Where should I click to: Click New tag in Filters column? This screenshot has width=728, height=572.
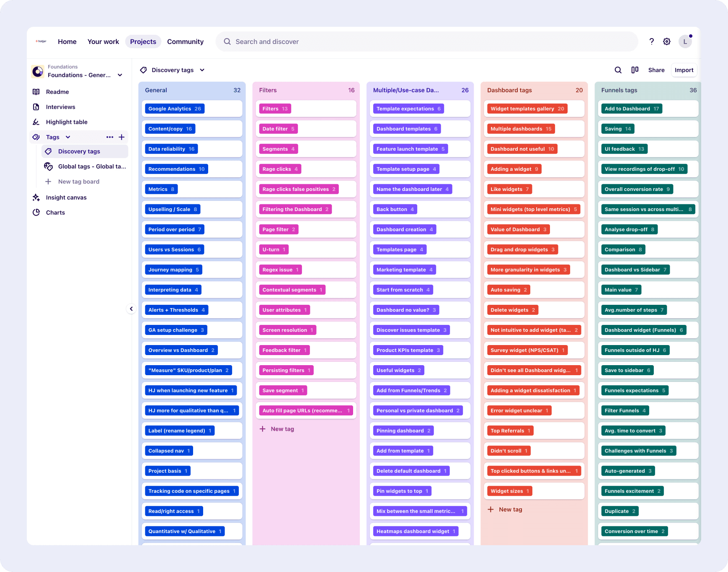tap(282, 429)
